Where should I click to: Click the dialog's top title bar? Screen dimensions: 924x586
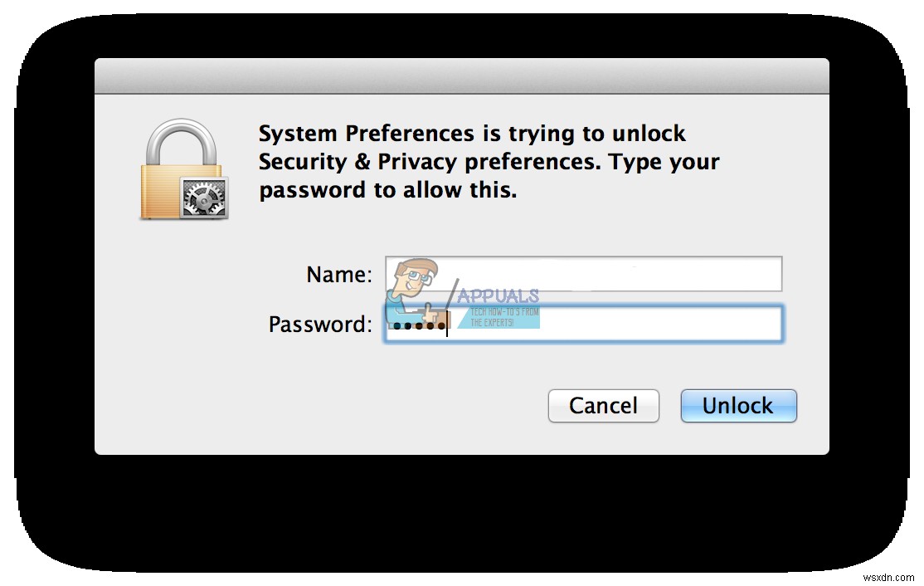pos(462,73)
